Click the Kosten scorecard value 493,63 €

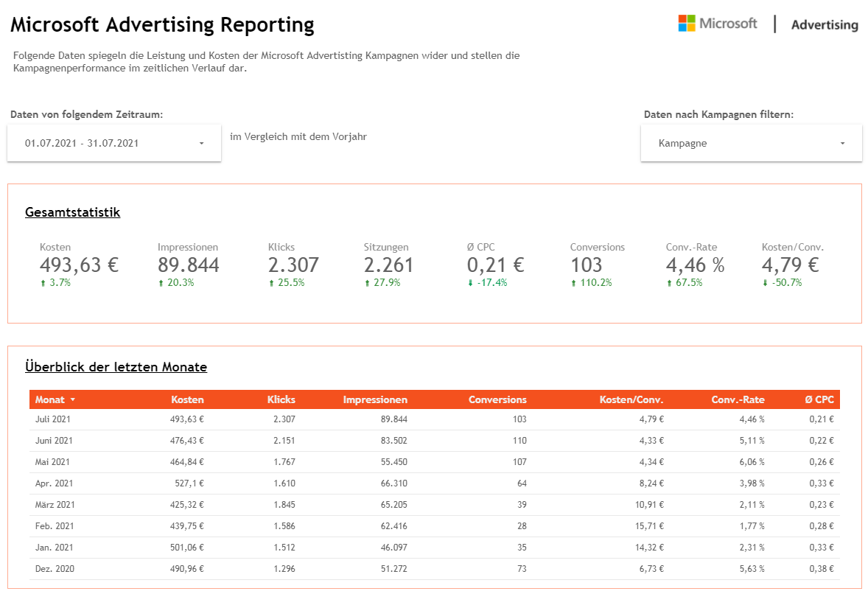coord(79,265)
